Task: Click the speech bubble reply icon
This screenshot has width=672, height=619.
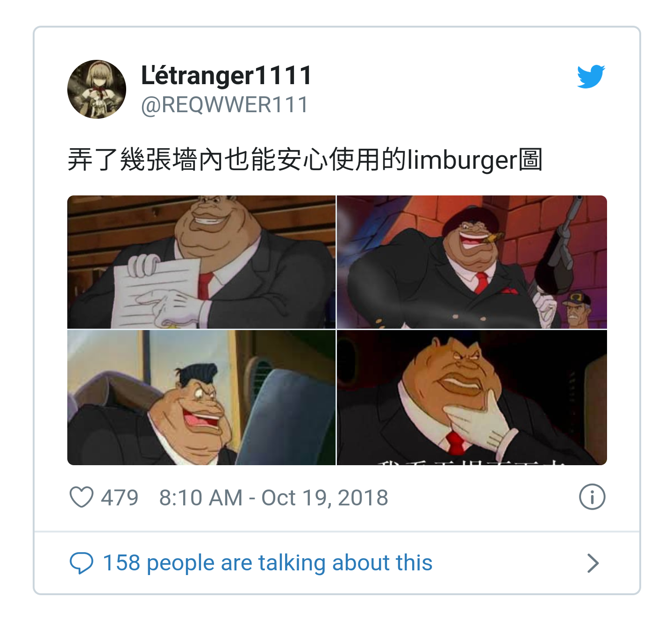Action: coord(81,563)
